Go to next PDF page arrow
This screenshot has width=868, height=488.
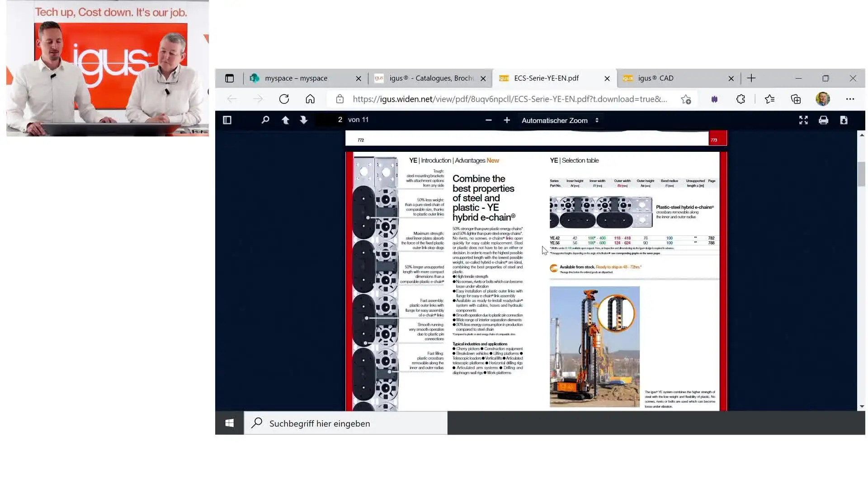[x=303, y=120]
